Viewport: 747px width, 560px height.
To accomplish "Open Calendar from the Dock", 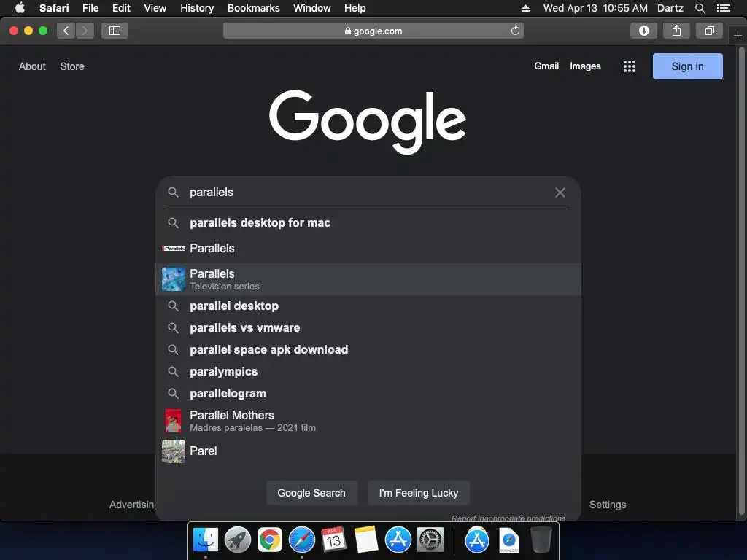I will 333,540.
